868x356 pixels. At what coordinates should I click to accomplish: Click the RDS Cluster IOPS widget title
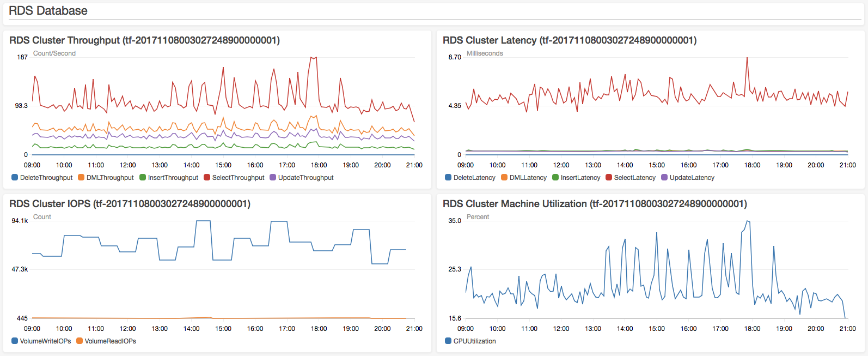[x=130, y=204]
